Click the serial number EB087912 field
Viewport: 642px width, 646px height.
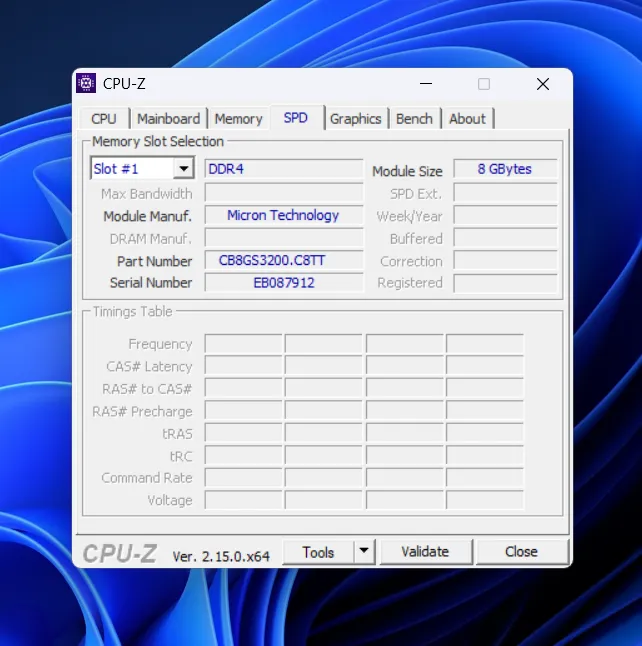[x=284, y=283]
